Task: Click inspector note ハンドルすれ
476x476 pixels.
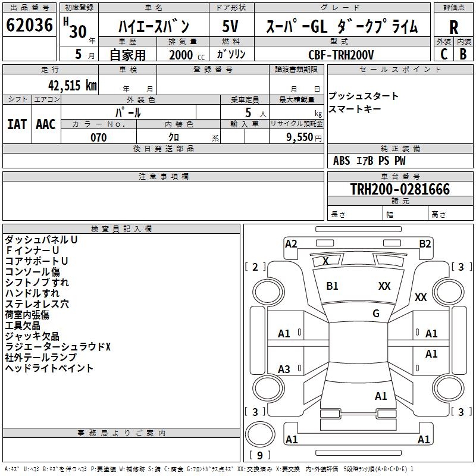Action: 32,293
